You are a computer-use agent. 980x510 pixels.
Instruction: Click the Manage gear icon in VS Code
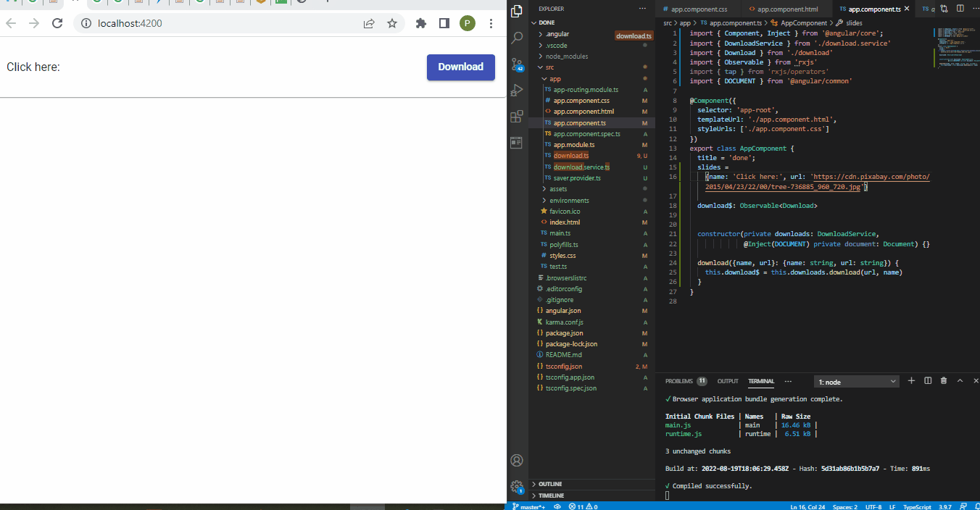[517, 487]
